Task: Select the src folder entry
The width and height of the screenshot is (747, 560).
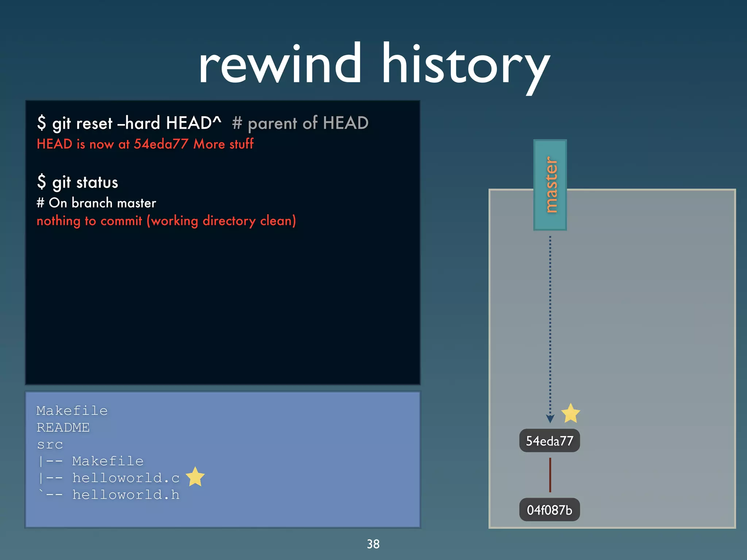Action: (50, 444)
